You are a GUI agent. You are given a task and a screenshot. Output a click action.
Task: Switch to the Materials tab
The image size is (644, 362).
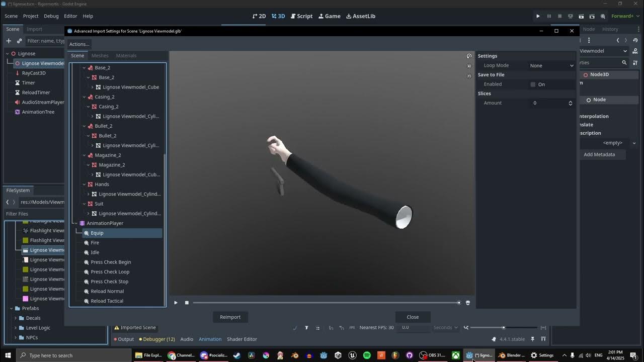click(x=126, y=56)
